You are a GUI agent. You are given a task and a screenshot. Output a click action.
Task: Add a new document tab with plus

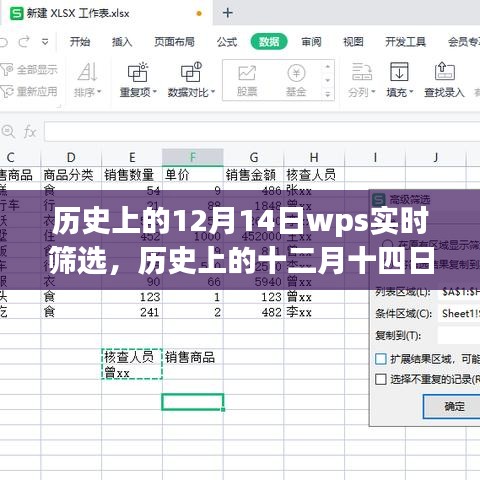(228, 13)
